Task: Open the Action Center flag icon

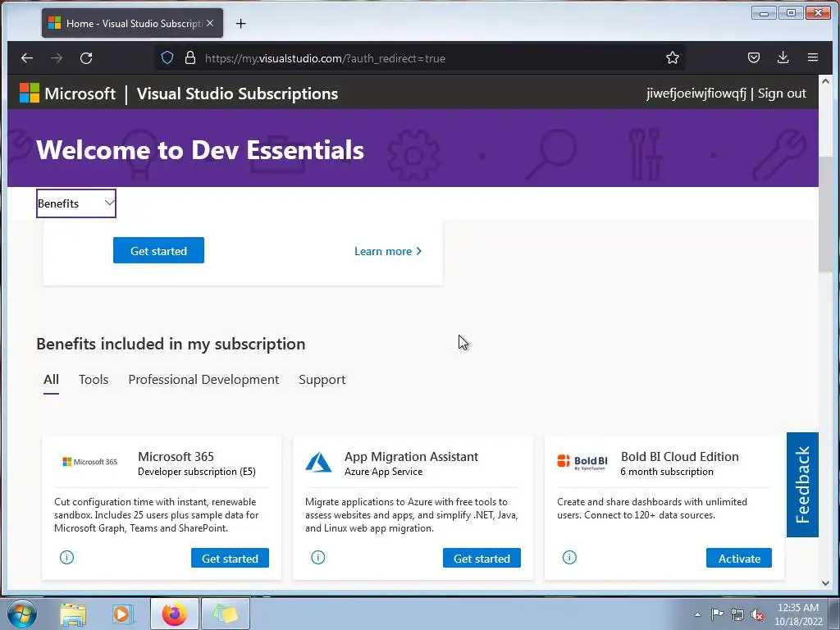Action: click(717, 614)
